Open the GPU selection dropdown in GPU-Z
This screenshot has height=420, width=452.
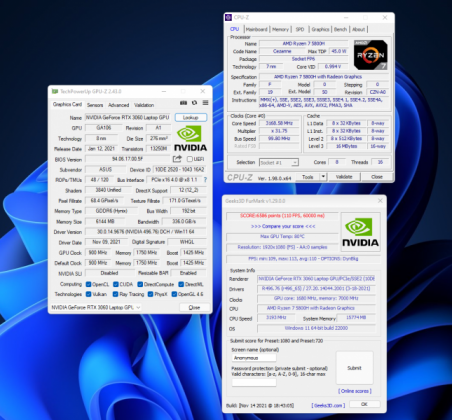click(x=95, y=307)
